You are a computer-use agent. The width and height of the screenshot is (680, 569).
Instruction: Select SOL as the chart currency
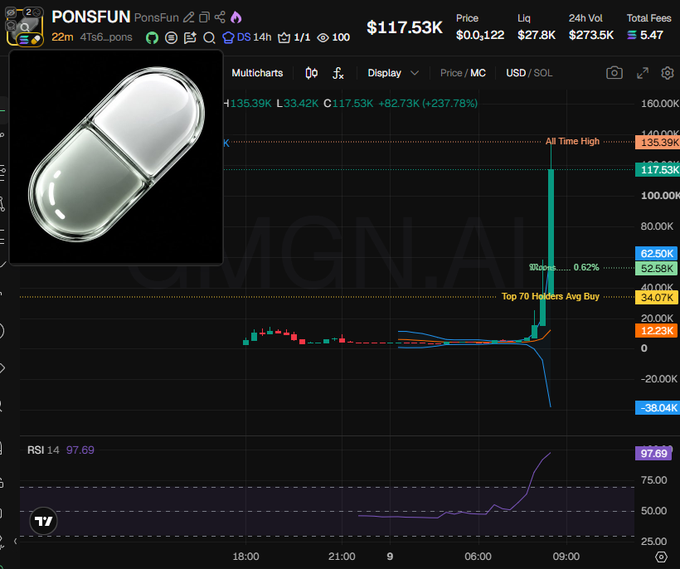point(543,73)
